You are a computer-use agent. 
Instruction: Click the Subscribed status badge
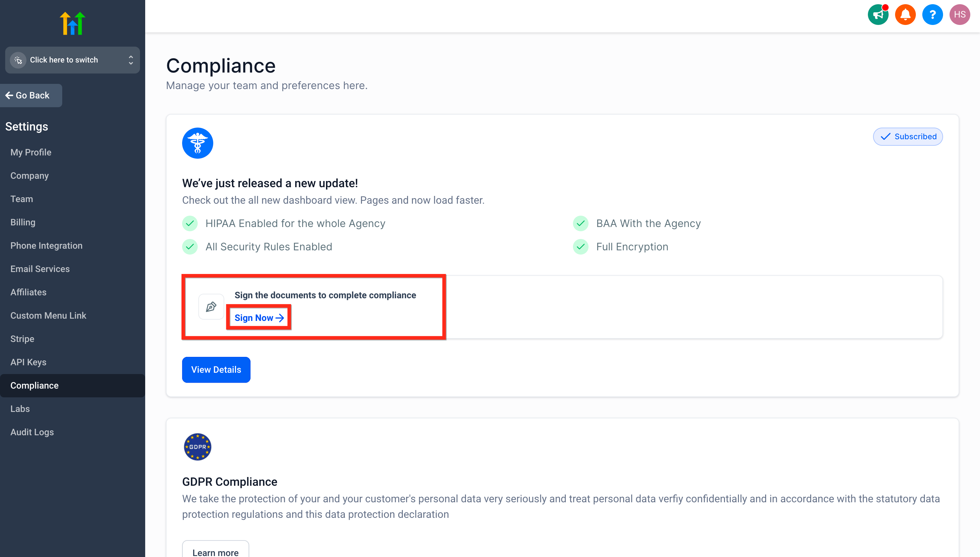tap(908, 137)
